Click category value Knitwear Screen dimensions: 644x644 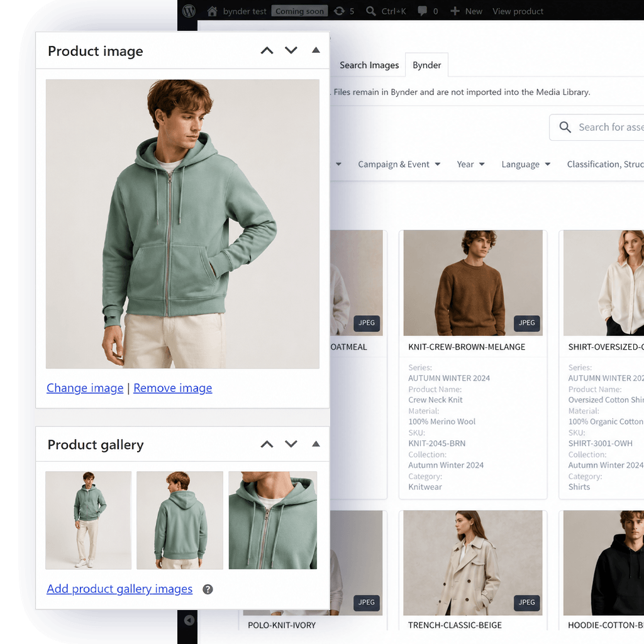pos(425,487)
